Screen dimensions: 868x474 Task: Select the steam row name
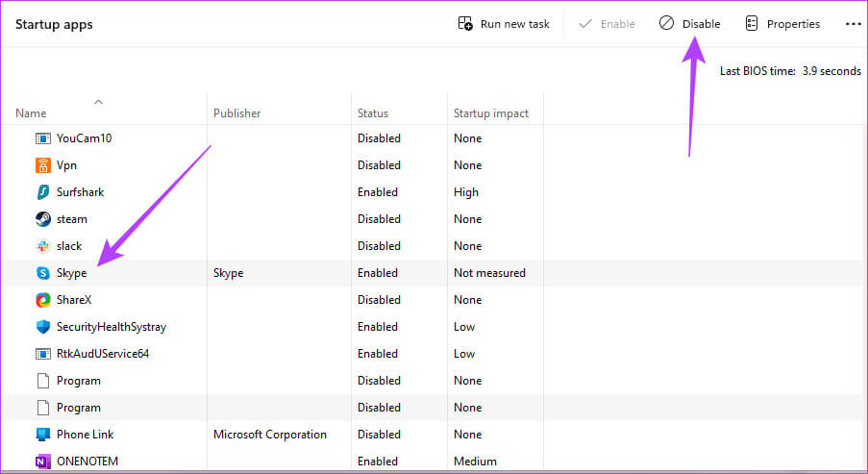click(x=72, y=219)
